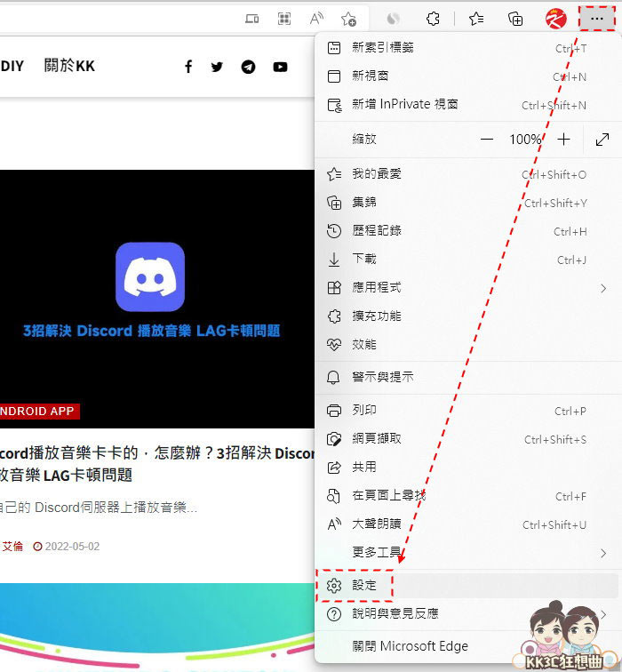This screenshot has height=672, width=622.
Task: Select 新增 InPrivate 視窗 menu item
Action: (x=467, y=105)
